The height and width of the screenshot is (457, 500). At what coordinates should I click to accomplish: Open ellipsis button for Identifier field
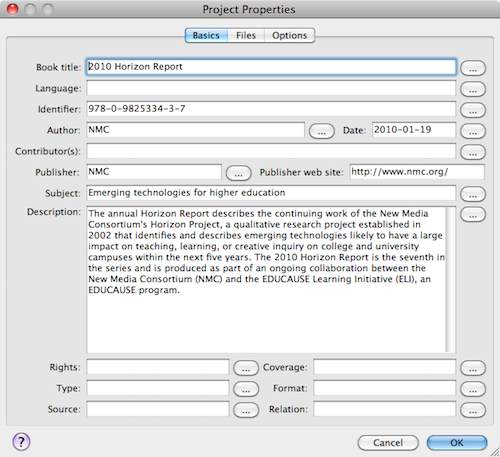click(x=473, y=110)
